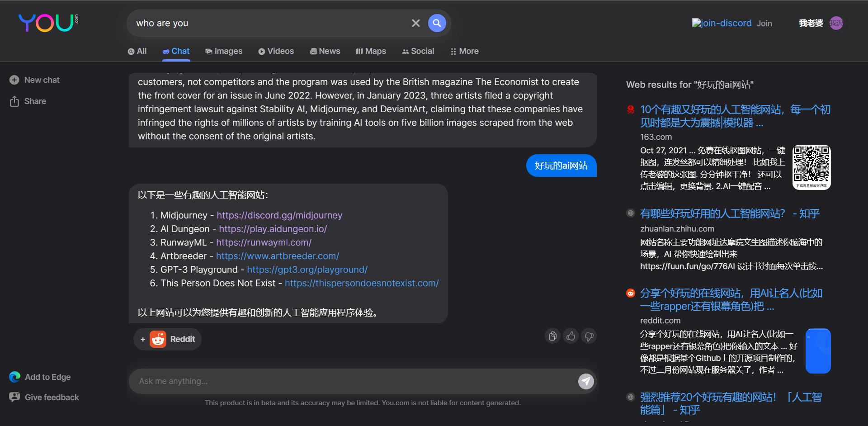Open the zhihu result 有哪些好玩好用的人工智能网站

[730, 213]
